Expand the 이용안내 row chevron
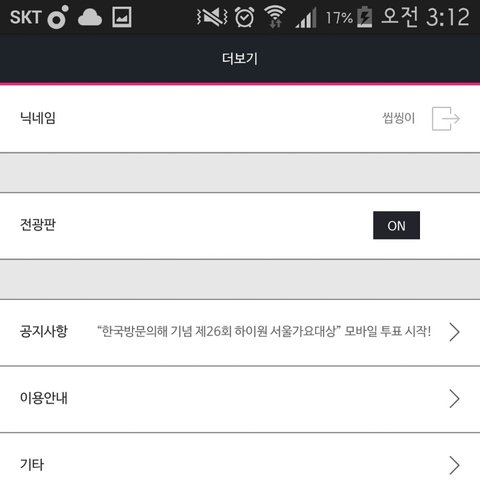Viewport: 480px width, 480px height. point(454,398)
